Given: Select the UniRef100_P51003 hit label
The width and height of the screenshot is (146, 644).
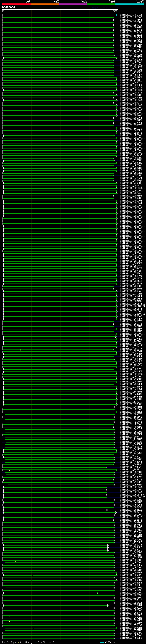Looking at the screenshot, I should [x=131, y=311].
